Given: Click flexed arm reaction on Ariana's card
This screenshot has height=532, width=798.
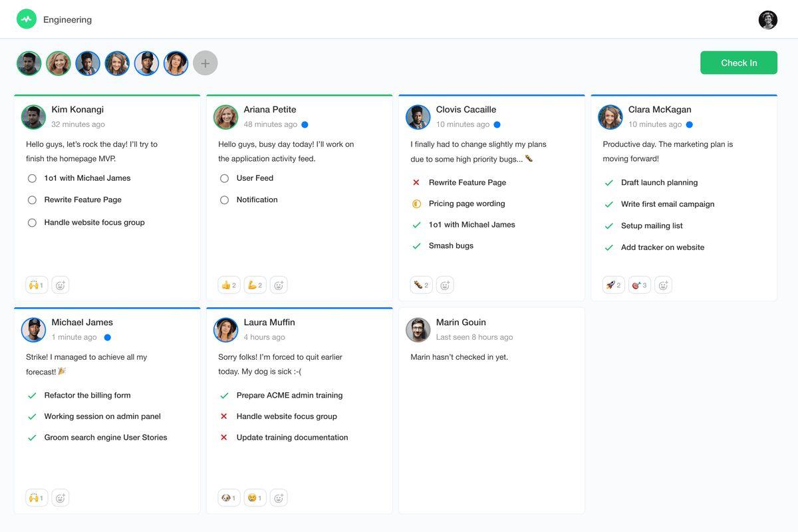Looking at the screenshot, I should (255, 285).
